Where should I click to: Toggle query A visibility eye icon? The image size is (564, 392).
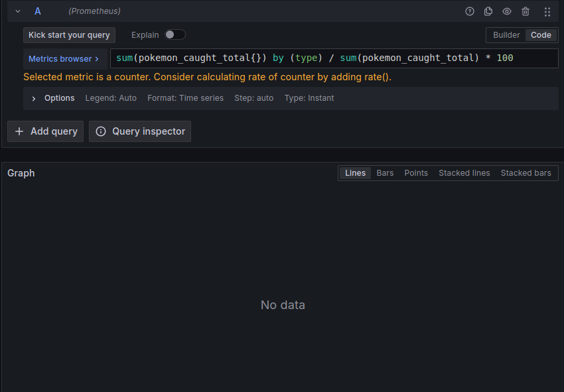click(x=507, y=11)
